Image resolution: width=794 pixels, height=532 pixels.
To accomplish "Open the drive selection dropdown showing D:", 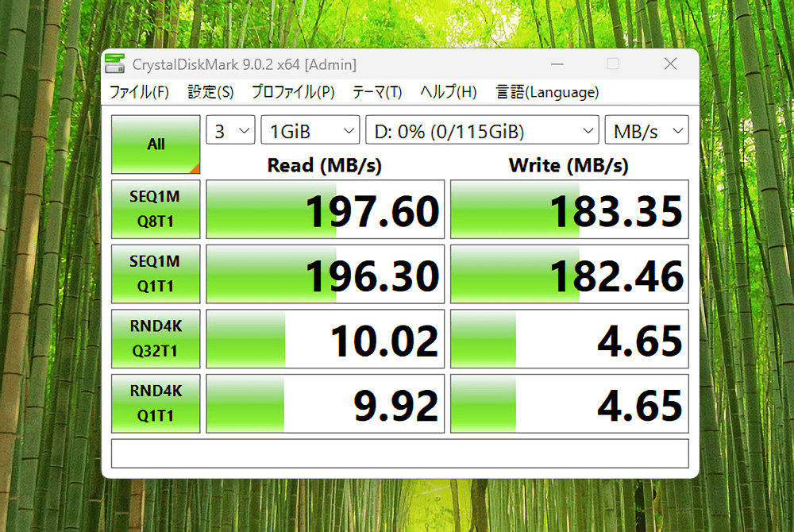I will tap(481, 129).
